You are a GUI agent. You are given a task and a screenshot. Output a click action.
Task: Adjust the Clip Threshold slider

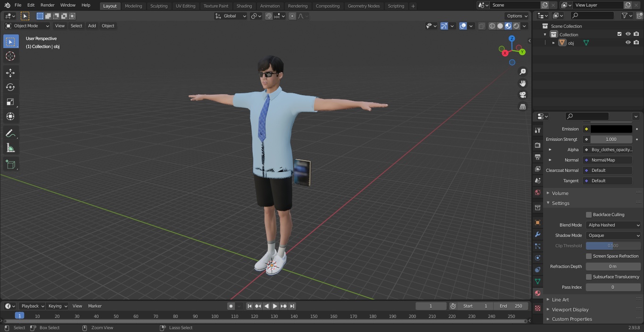point(613,246)
